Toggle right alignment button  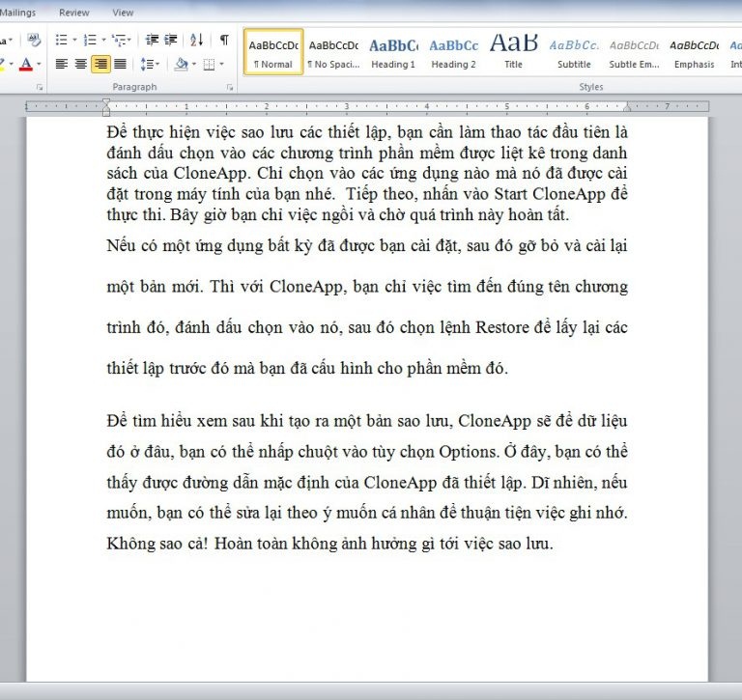point(100,65)
